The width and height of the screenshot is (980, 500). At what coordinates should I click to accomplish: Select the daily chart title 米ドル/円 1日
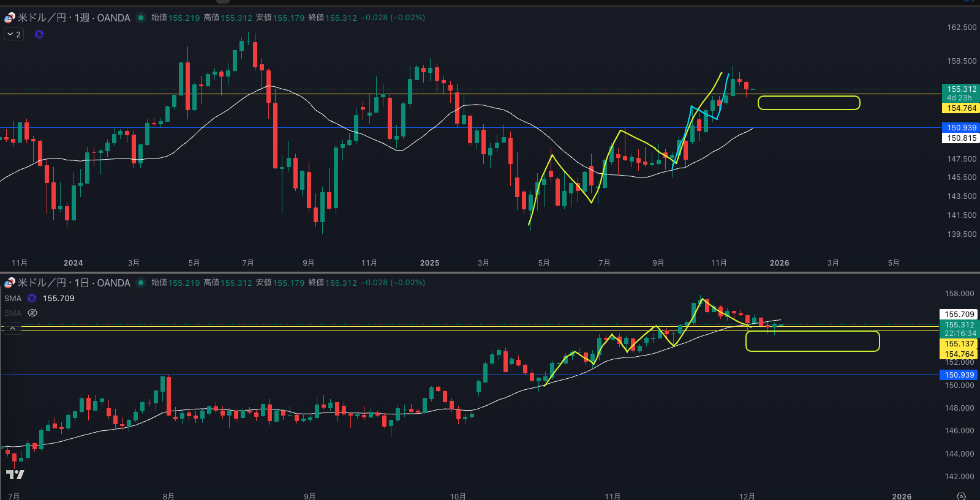73,283
